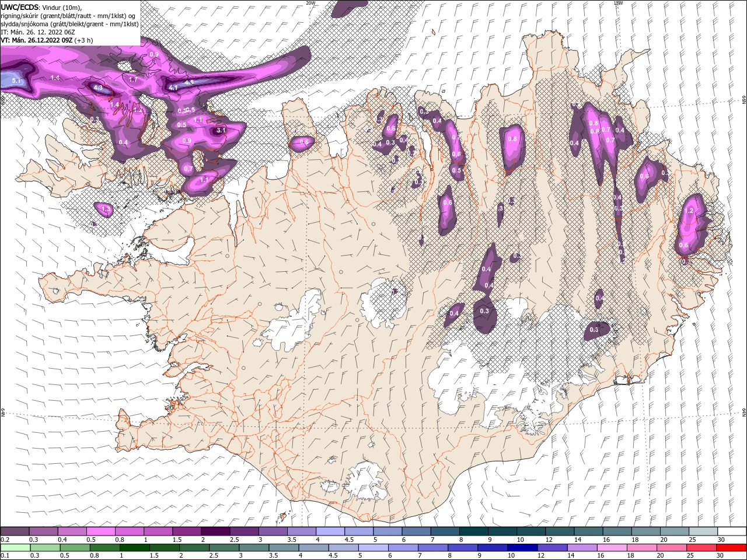The width and height of the screenshot is (747, 560).
Task: Click the '5.1' precipitation value on the map
Action: point(16,80)
